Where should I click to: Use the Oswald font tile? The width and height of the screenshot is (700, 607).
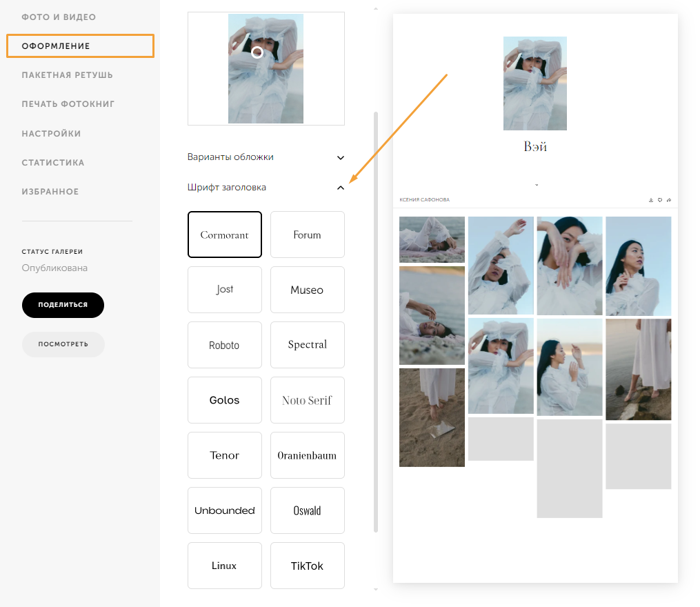click(308, 510)
